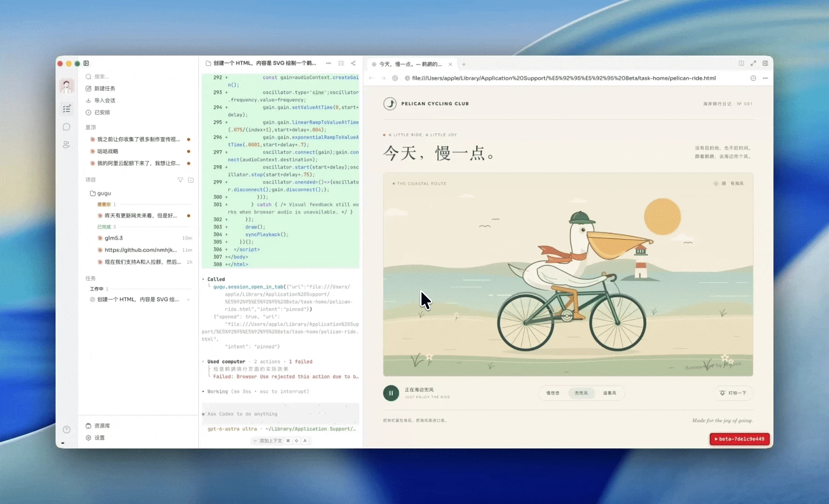Click the 叮铃一下 bell button
The image size is (829, 504).
click(733, 393)
